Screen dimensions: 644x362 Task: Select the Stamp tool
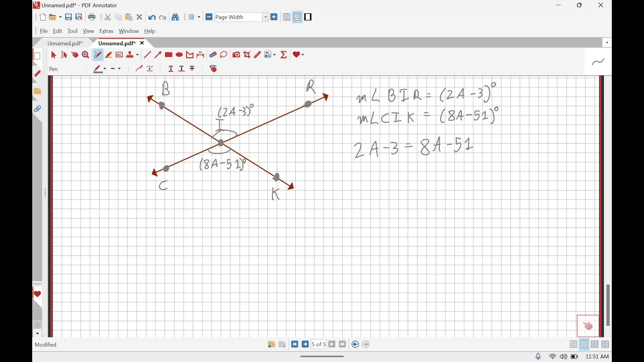[x=130, y=55]
